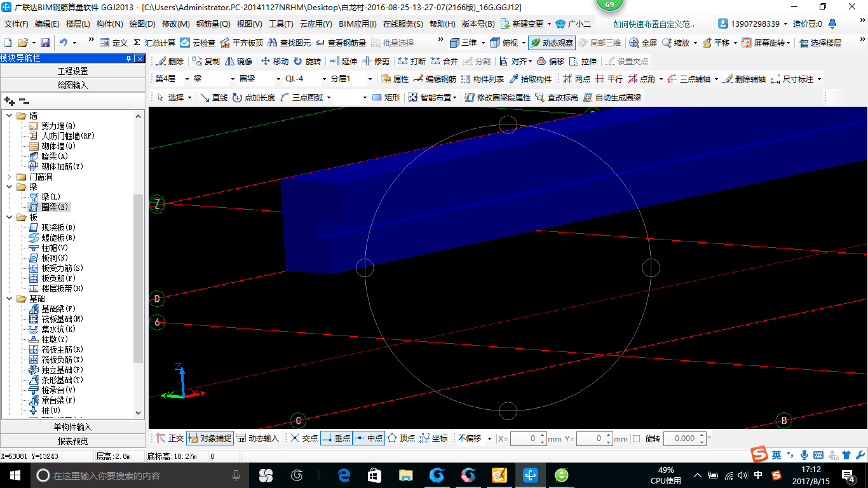Click 查看钢筋量 view rebar quantity
The height and width of the screenshot is (488, 868).
(341, 43)
